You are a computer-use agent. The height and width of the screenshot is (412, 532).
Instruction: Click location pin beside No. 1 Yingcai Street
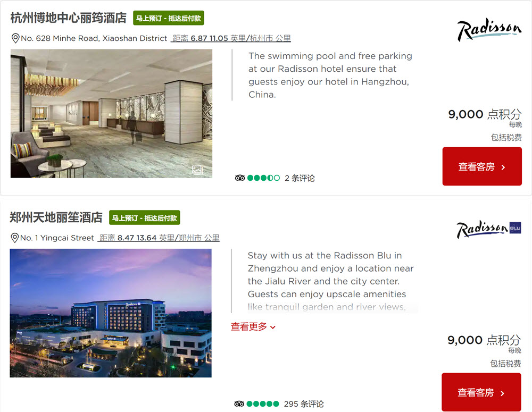click(14, 238)
